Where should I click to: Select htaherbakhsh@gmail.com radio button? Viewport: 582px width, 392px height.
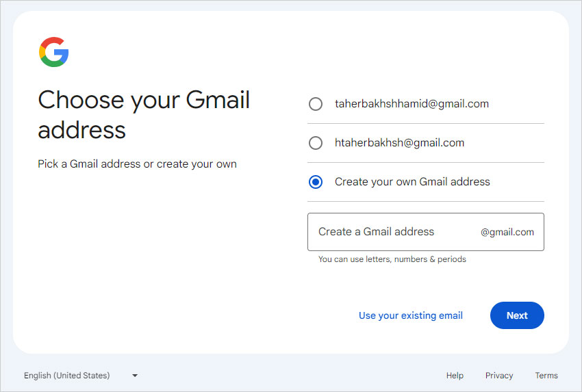[316, 143]
